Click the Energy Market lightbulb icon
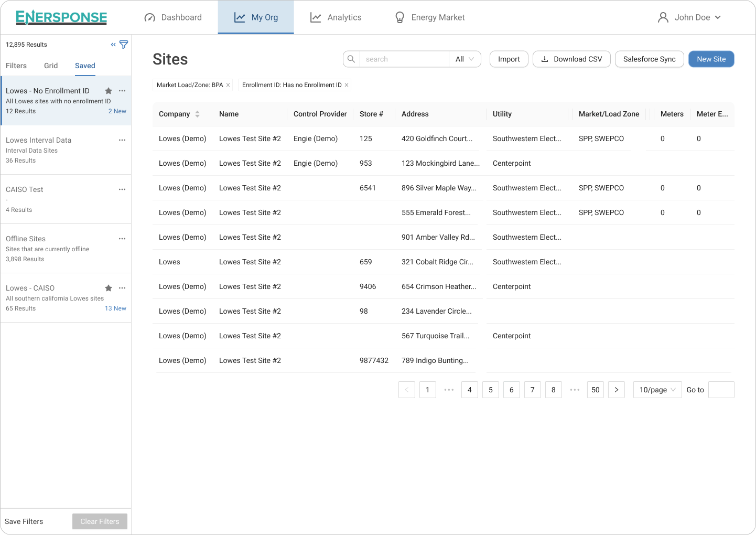 399,17
